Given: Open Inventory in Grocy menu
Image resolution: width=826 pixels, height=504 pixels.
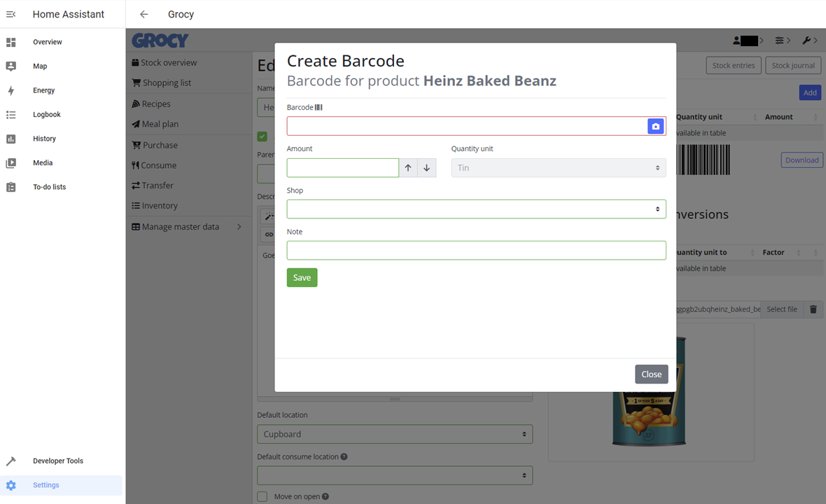Looking at the screenshot, I should [155, 206].
